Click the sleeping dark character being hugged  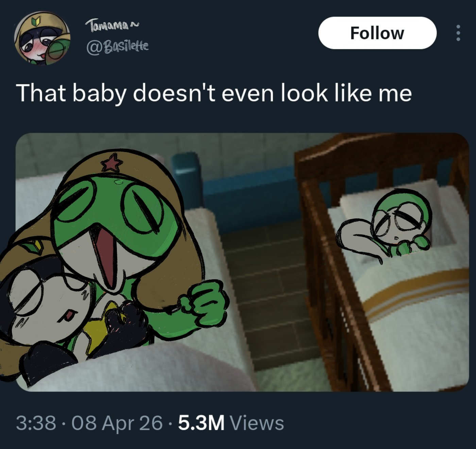tap(51, 306)
